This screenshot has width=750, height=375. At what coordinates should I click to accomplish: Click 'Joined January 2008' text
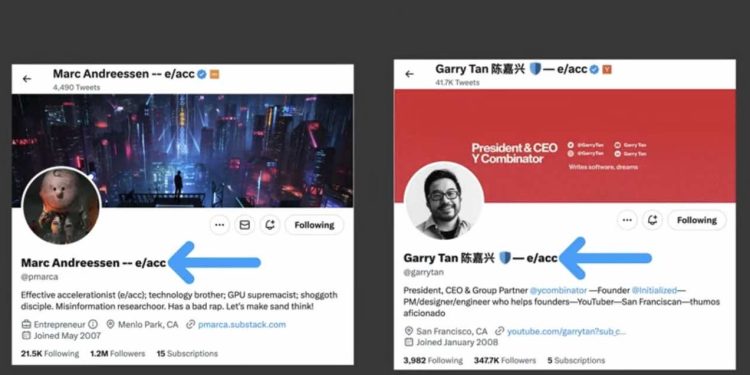point(457,342)
